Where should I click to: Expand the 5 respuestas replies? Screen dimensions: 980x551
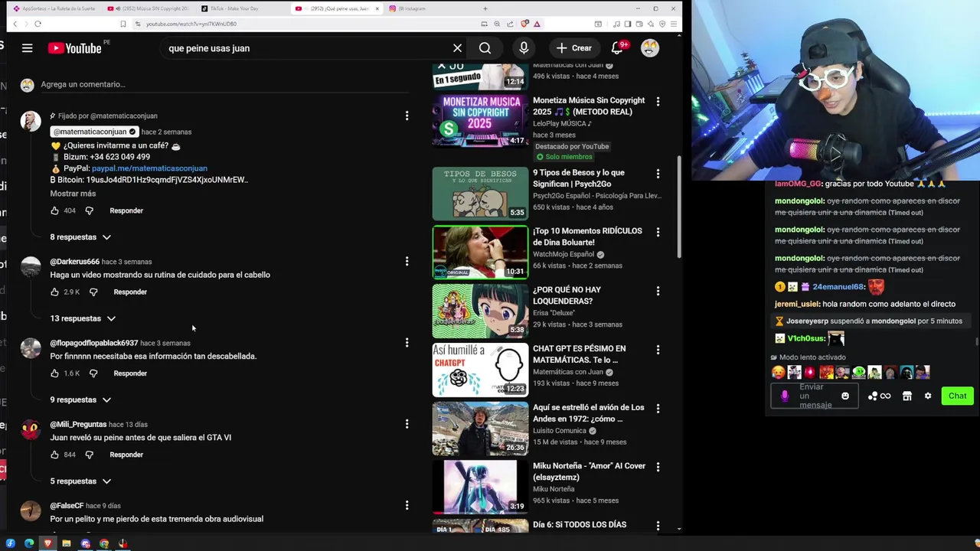click(80, 481)
